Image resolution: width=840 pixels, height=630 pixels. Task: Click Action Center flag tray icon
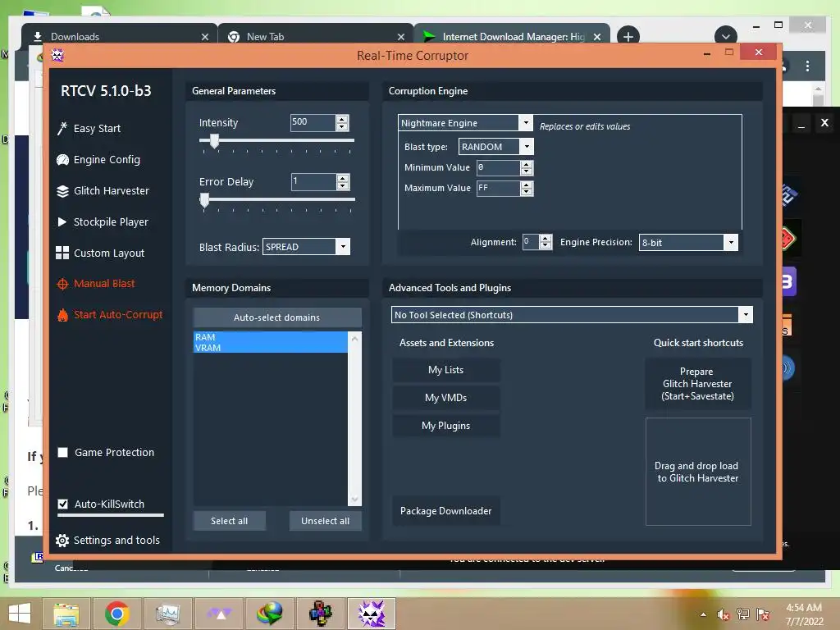click(x=763, y=614)
